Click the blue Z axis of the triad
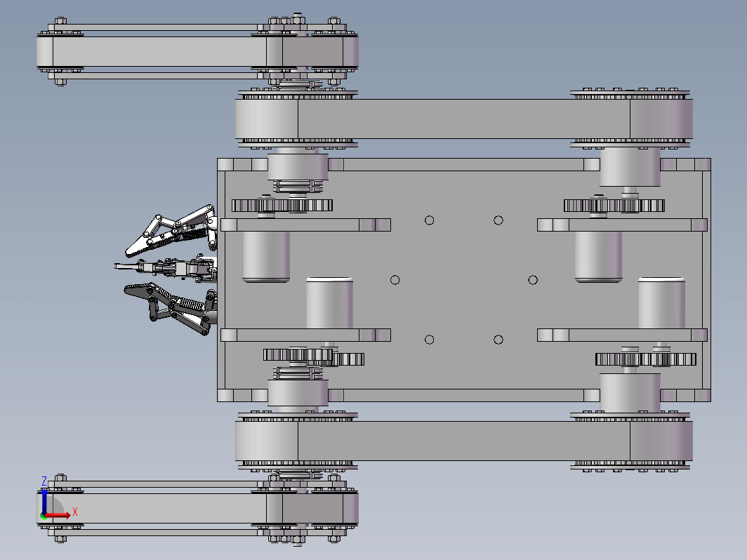Image resolution: width=747 pixels, height=560 pixels. pyautogui.click(x=44, y=501)
